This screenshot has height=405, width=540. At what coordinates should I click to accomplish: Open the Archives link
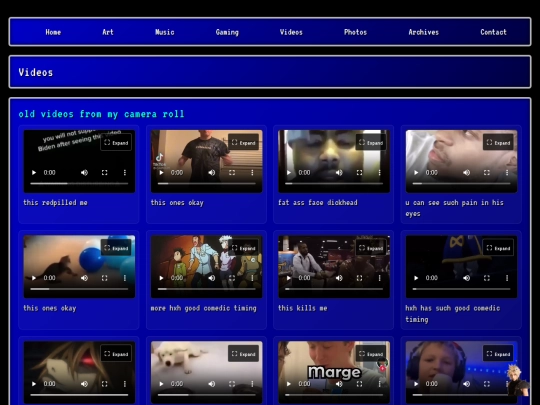[x=424, y=32]
